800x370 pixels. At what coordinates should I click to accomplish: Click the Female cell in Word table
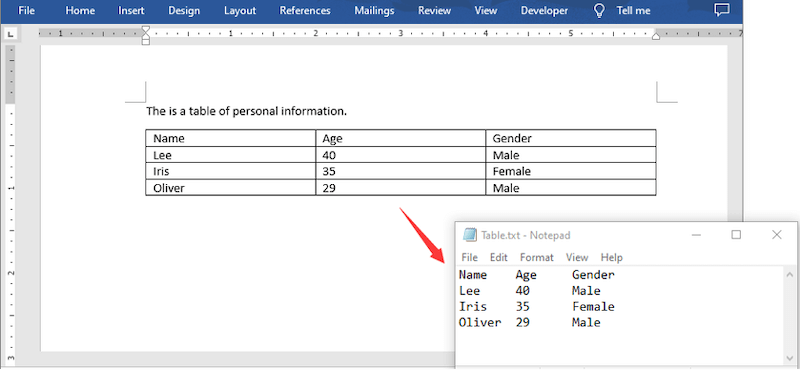point(571,171)
